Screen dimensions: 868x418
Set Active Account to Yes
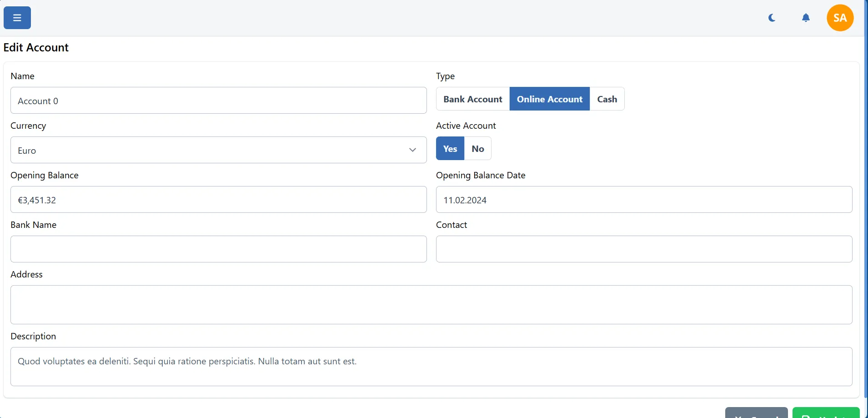tap(450, 149)
